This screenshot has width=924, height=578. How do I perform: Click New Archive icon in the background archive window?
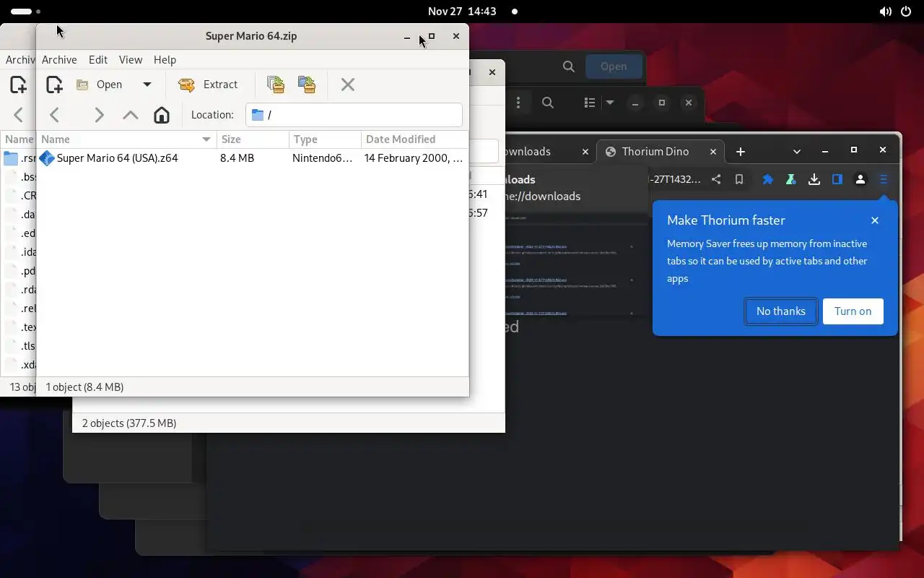tap(18, 85)
